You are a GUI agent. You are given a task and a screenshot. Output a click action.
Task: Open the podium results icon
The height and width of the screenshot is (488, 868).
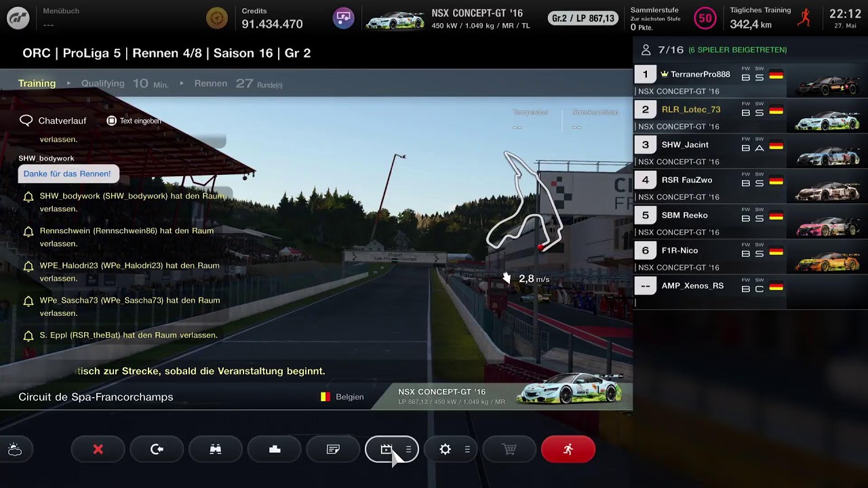(x=275, y=449)
